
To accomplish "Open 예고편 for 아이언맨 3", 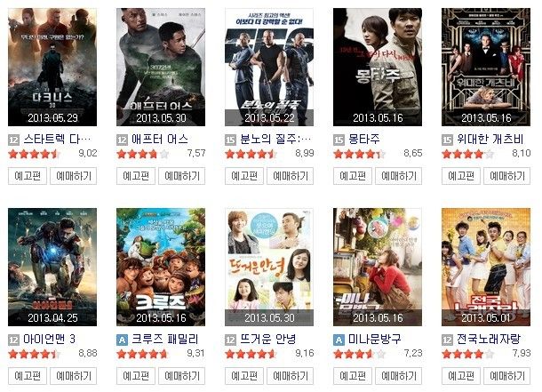I will tap(28, 376).
